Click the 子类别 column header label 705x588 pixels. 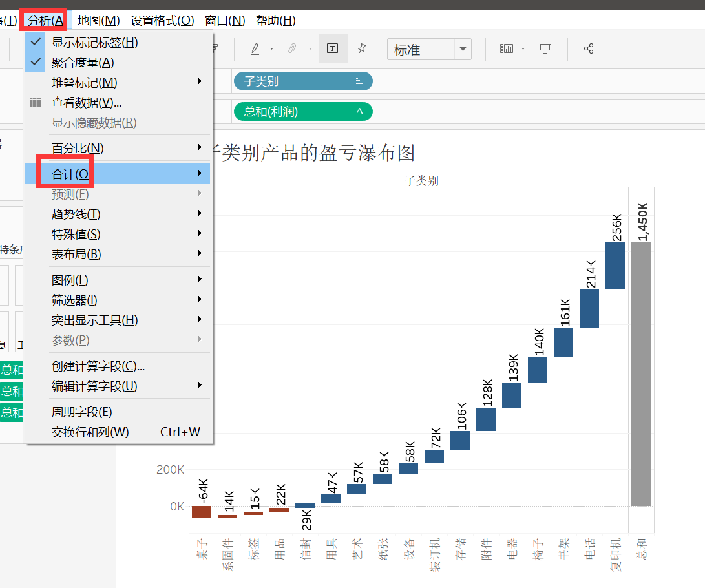pyautogui.click(x=421, y=181)
